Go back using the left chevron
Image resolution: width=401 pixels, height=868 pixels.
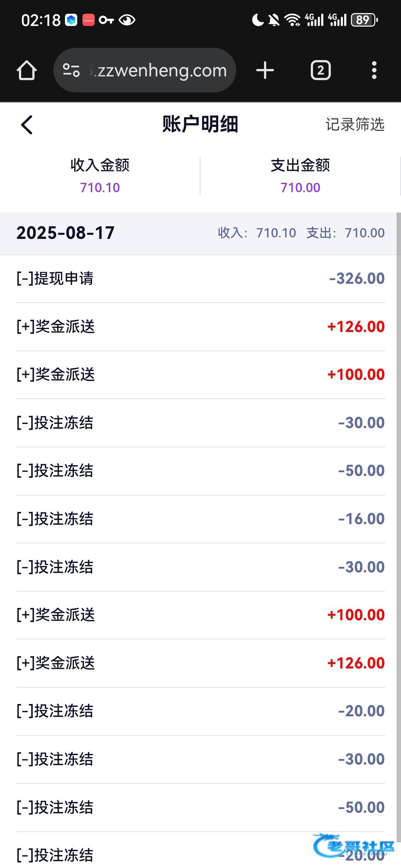coord(27,125)
